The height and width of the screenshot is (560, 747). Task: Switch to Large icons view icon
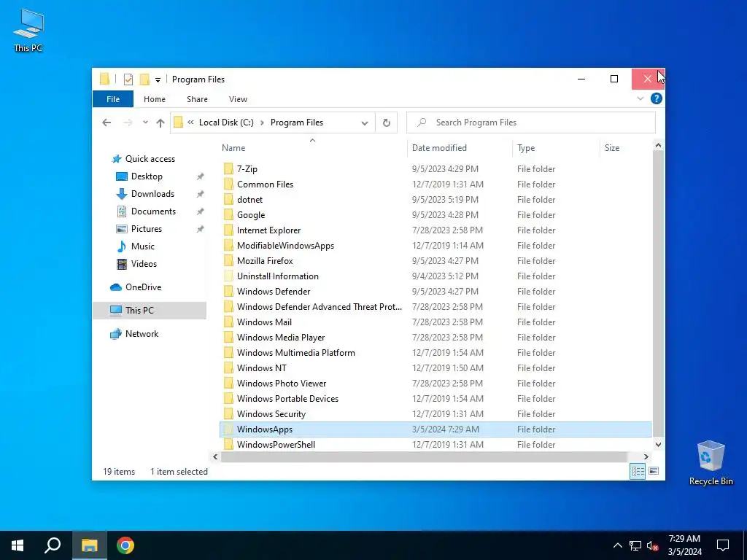[x=654, y=472]
